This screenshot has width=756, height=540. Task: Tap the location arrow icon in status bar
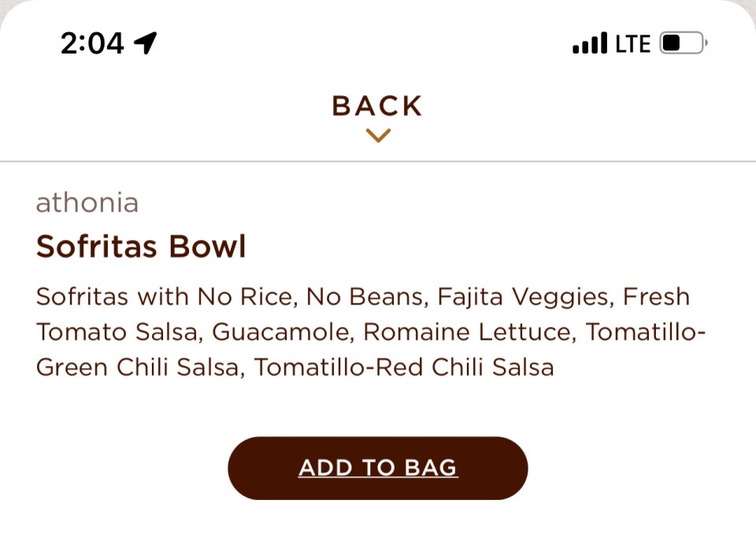[x=146, y=43]
